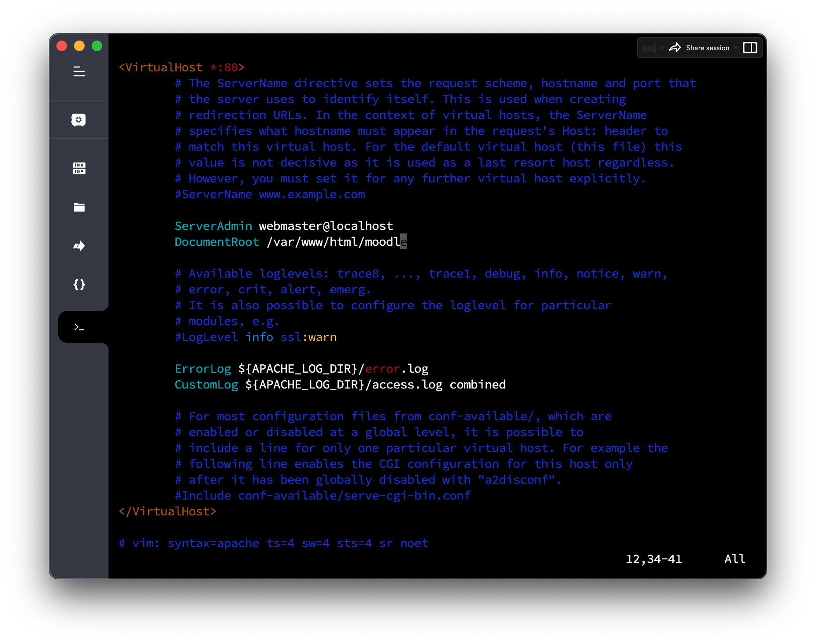Click the '# vim: syntax=apache' modeline
Screen dimensions: 816x644
(x=273, y=543)
